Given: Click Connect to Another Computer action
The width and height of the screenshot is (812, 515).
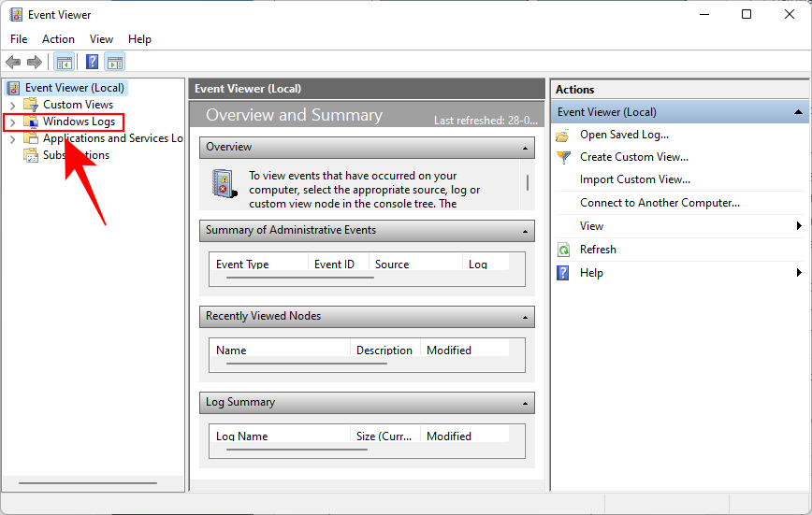Looking at the screenshot, I should click(x=660, y=203).
